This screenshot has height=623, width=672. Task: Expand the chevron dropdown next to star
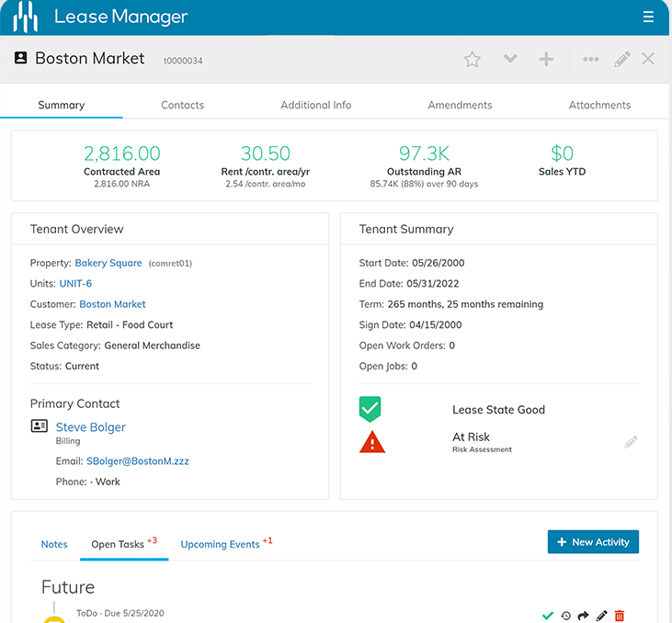[510, 58]
